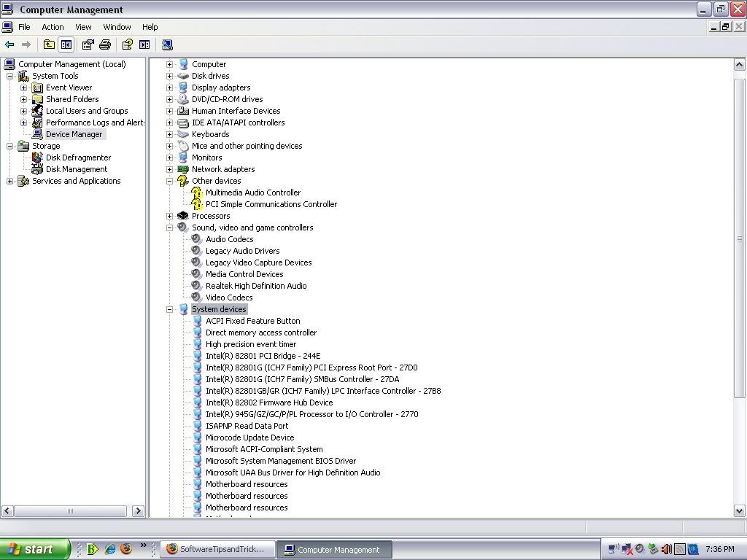Viewport: 747px width, 560px height.
Task: Select Microsoft System Management BIOS Driver
Action: [x=281, y=461]
